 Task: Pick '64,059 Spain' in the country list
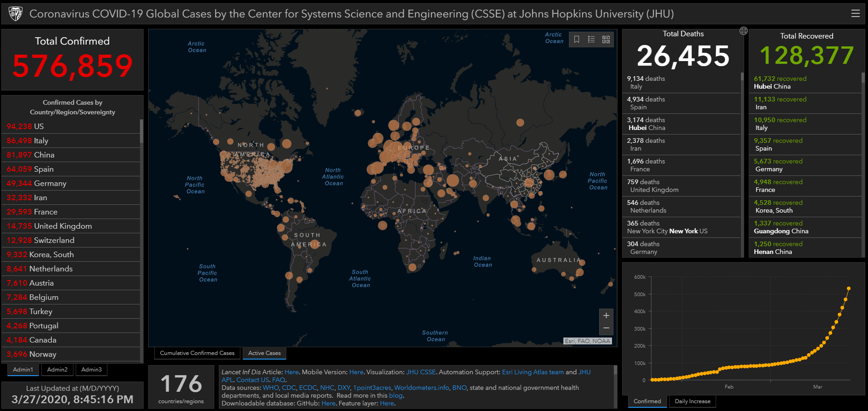pos(71,169)
